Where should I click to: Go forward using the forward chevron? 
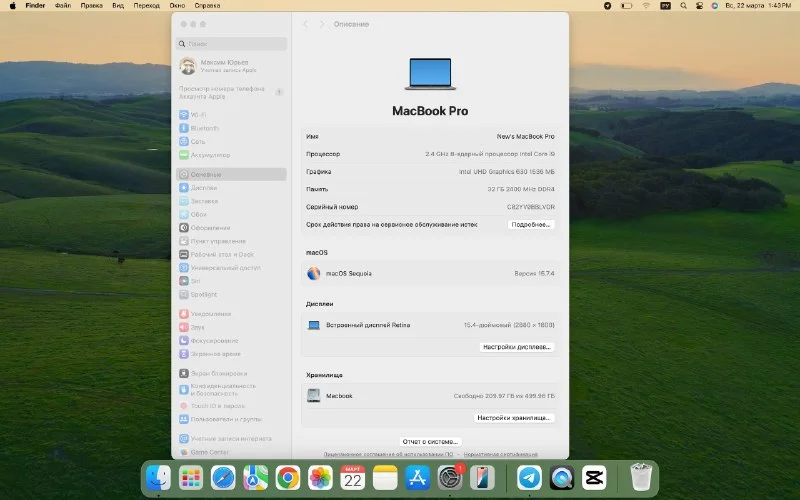point(322,24)
